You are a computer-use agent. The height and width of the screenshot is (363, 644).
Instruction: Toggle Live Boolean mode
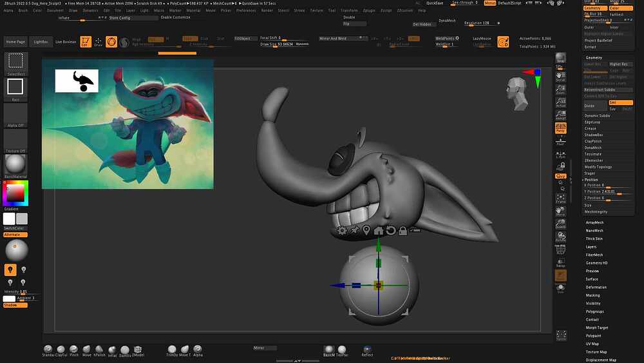[x=66, y=41]
